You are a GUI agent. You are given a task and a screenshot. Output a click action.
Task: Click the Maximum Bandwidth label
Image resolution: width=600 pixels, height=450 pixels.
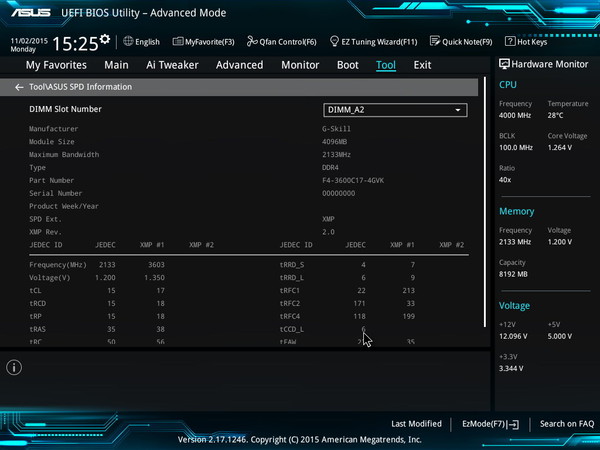click(x=64, y=155)
